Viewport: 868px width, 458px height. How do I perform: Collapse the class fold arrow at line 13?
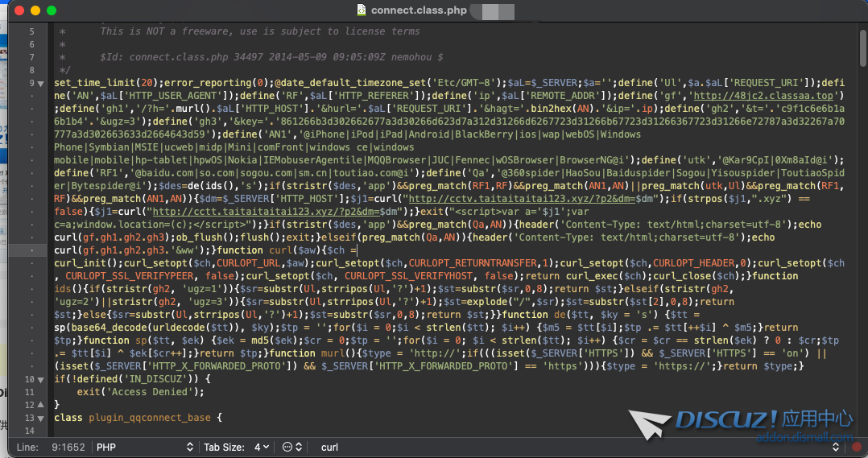tap(40, 419)
